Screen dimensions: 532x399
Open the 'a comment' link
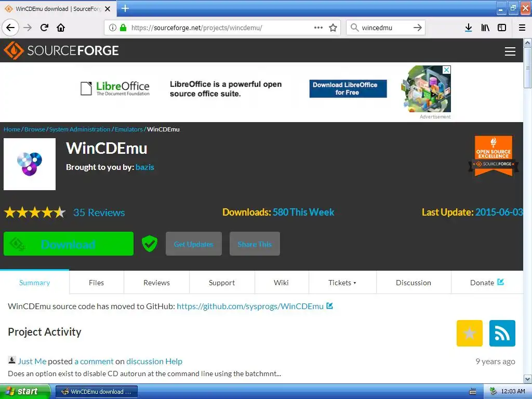pyautogui.click(x=94, y=362)
